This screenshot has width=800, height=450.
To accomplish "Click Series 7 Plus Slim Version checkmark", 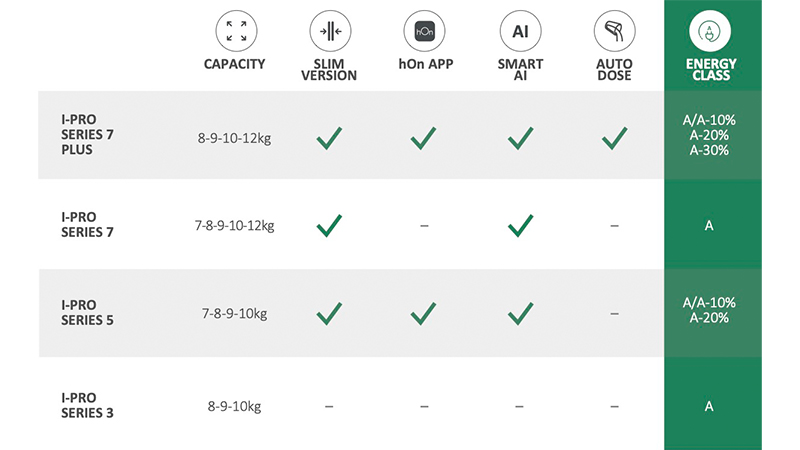I will click(329, 137).
